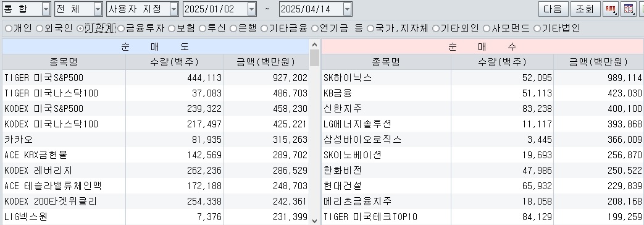Sort net-sell table by 종목명 column
Image resolution: width=644 pixels, height=225 pixels.
64,62
